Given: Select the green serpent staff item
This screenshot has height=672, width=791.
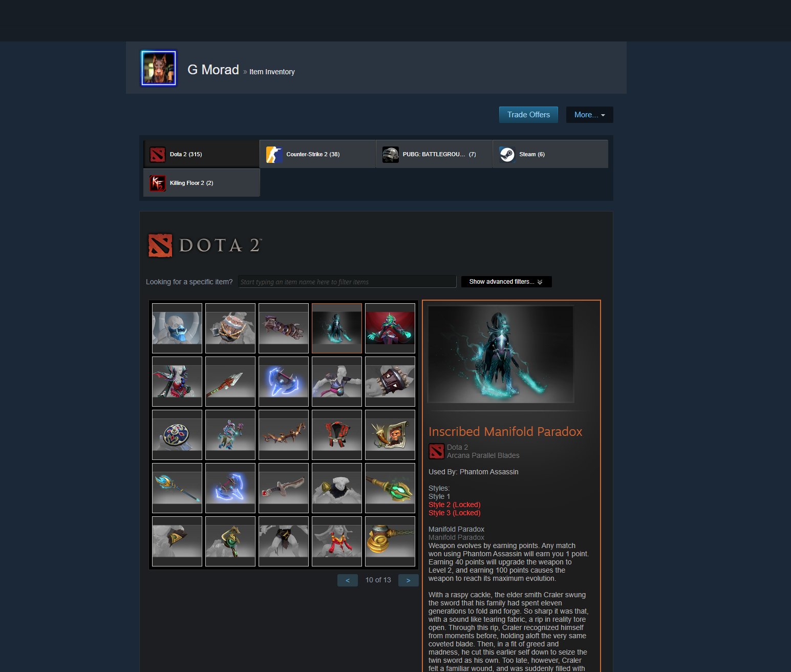Looking at the screenshot, I should pyautogui.click(x=230, y=541).
